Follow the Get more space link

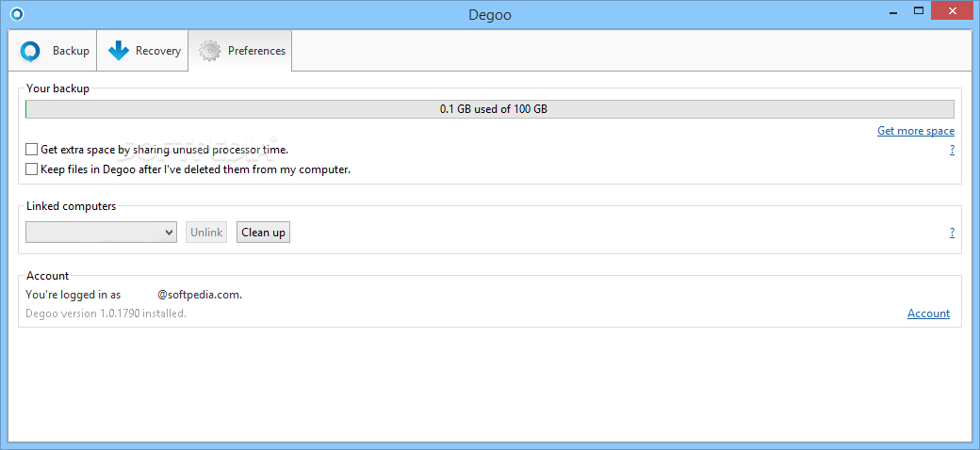[x=916, y=131]
